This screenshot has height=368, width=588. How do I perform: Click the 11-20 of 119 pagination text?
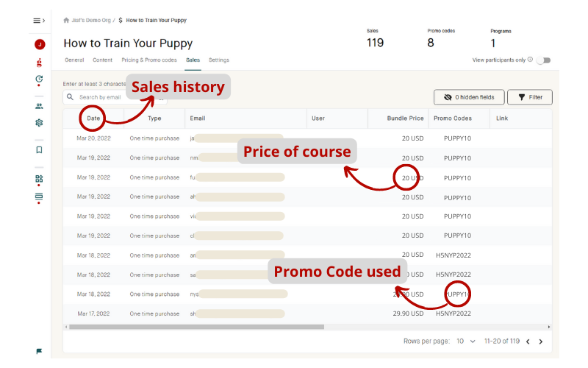point(502,341)
